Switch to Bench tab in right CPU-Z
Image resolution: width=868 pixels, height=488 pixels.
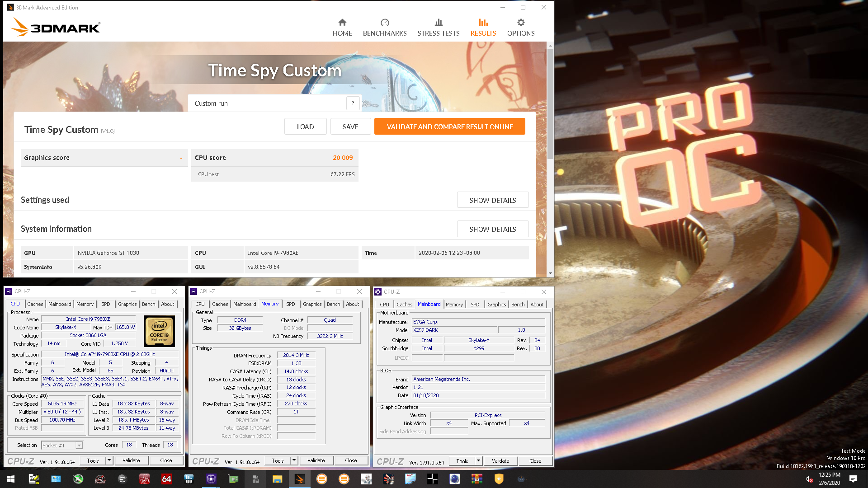click(518, 305)
